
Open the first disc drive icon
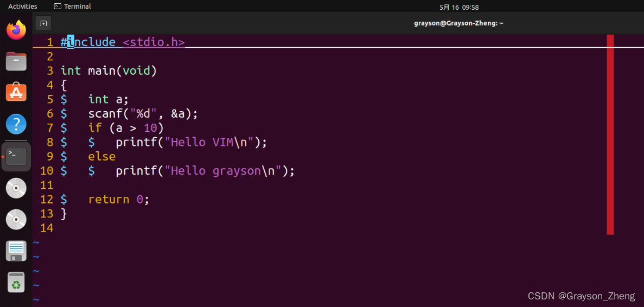pos(16,188)
